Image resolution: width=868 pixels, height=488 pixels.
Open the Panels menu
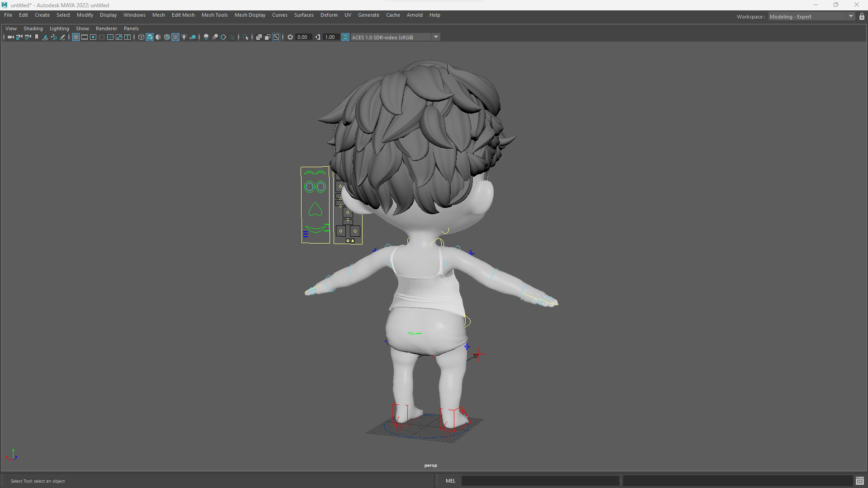[131, 28]
